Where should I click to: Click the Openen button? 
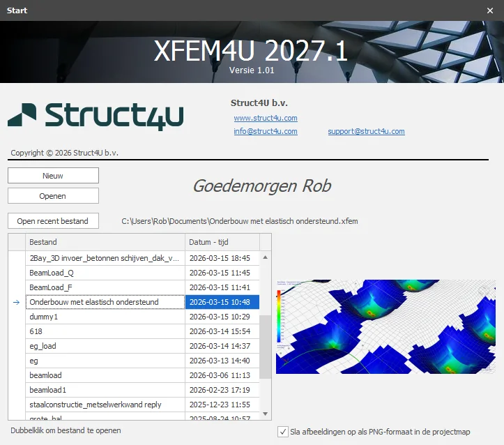(53, 196)
